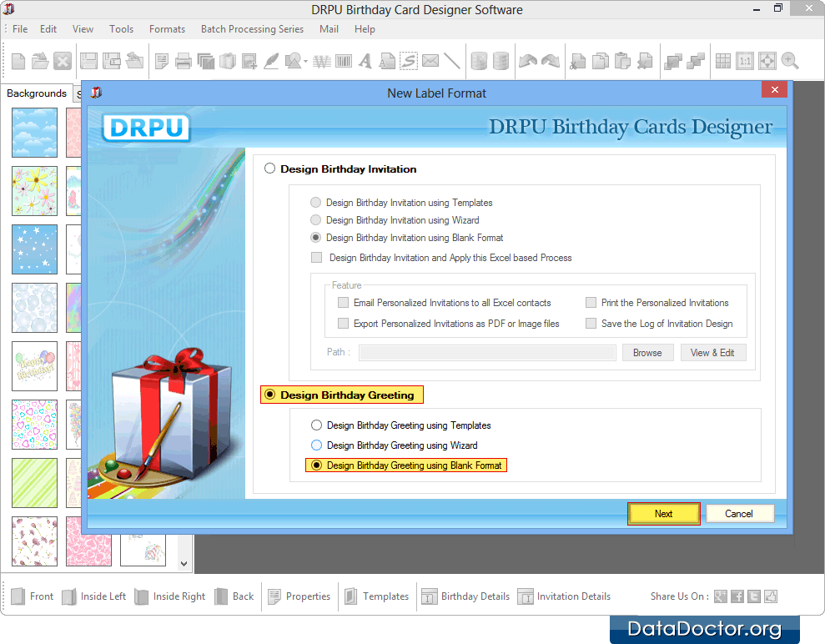This screenshot has height=644, width=825.
Task: Click the Email envelope toolbar icon
Action: click(430, 61)
